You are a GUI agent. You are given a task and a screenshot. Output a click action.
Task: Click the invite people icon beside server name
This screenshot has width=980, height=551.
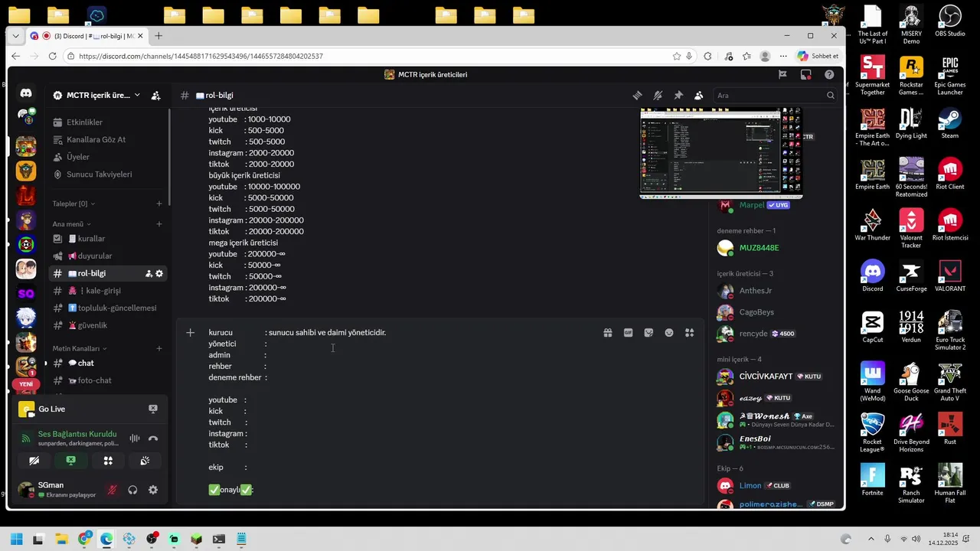156,96
